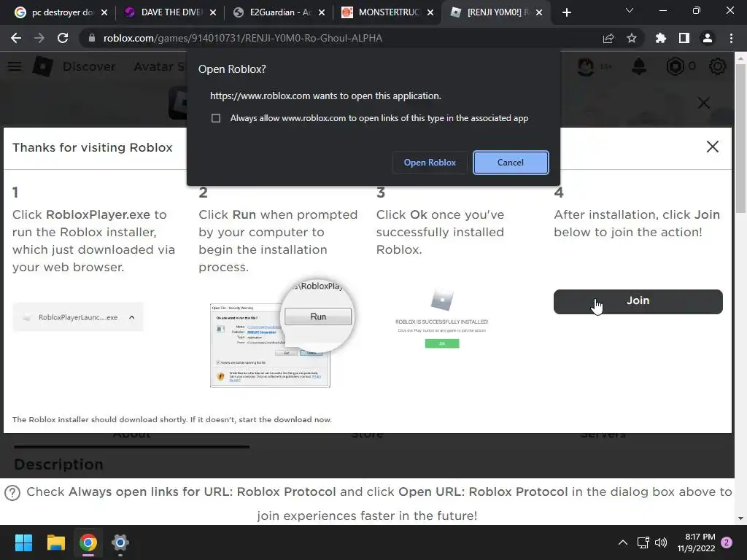Click the help question mark icon

[12, 493]
